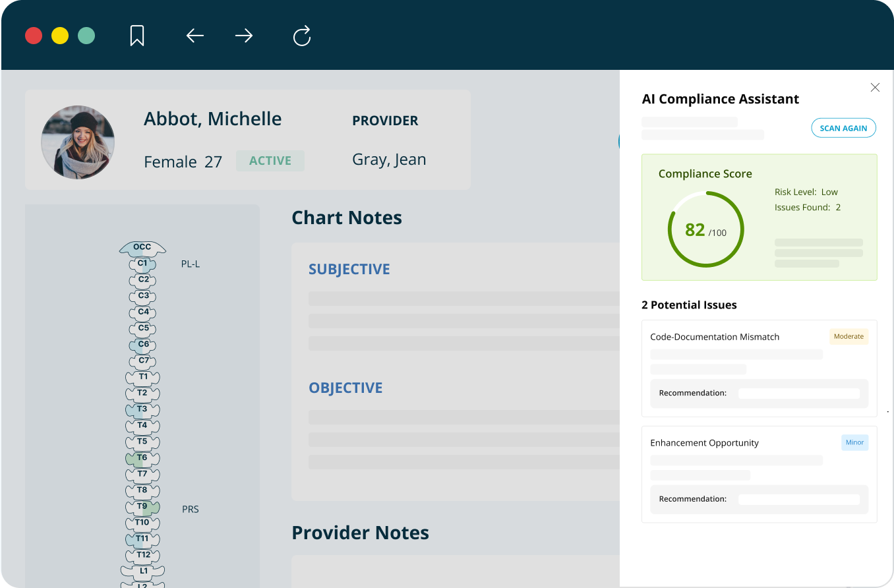
Task: Select the T6 vertebra on the spine
Action: tap(142, 457)
